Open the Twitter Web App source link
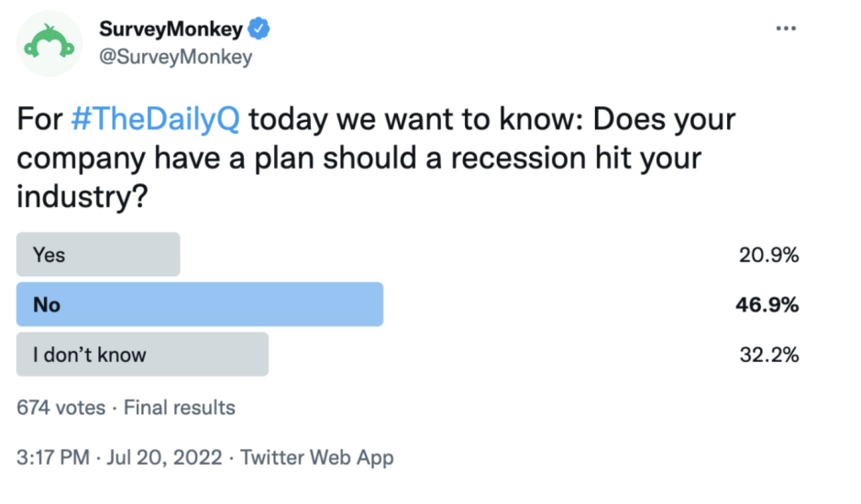Image resolution: width=861 pixels, height=504 pixels. coord(317,457)
